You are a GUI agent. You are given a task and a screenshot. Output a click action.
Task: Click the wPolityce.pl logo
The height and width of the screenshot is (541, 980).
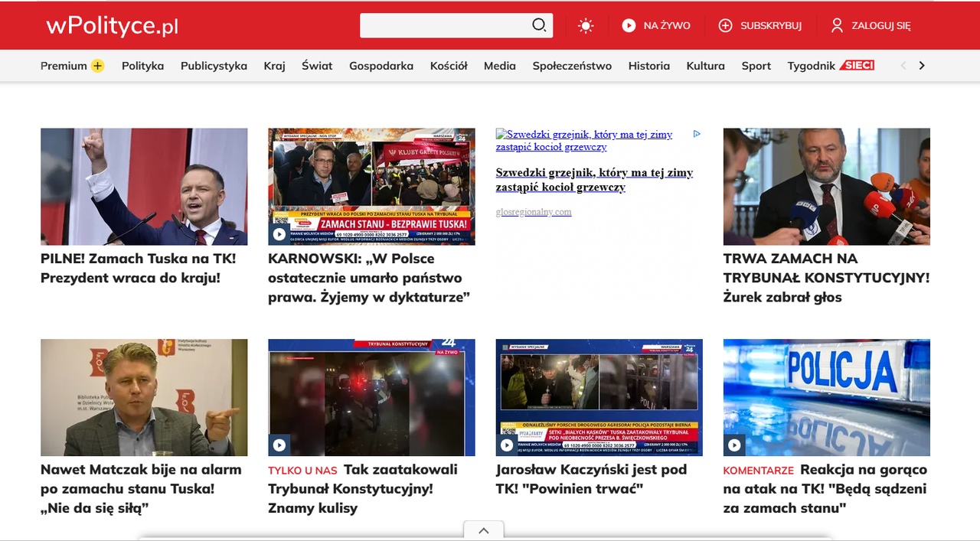coord(112,25)
